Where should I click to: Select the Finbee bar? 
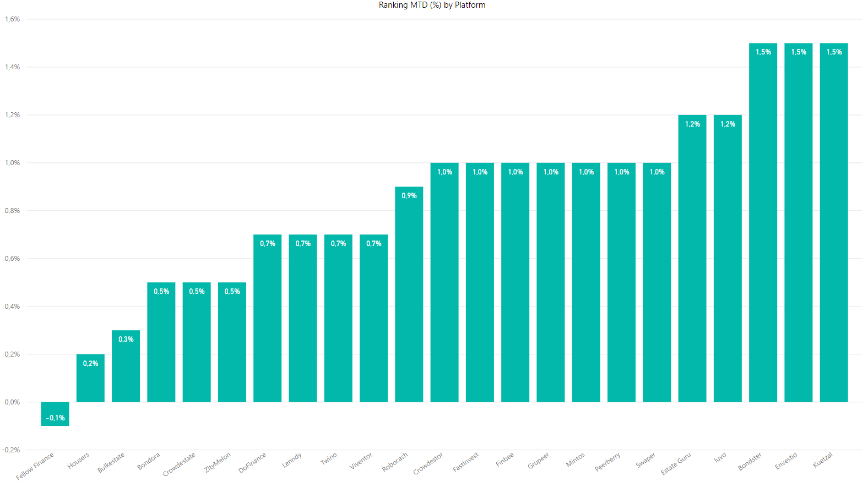point(516,282)
